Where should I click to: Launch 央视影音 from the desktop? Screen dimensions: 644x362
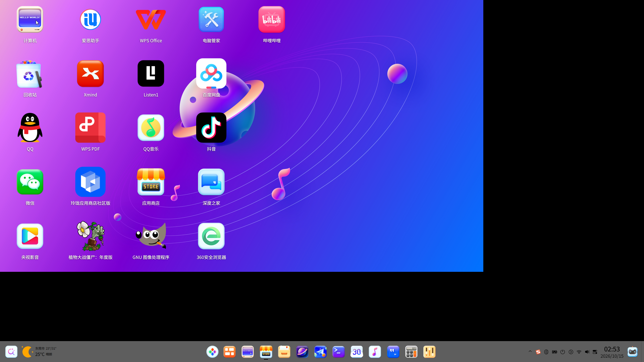(x=30, y=236)
